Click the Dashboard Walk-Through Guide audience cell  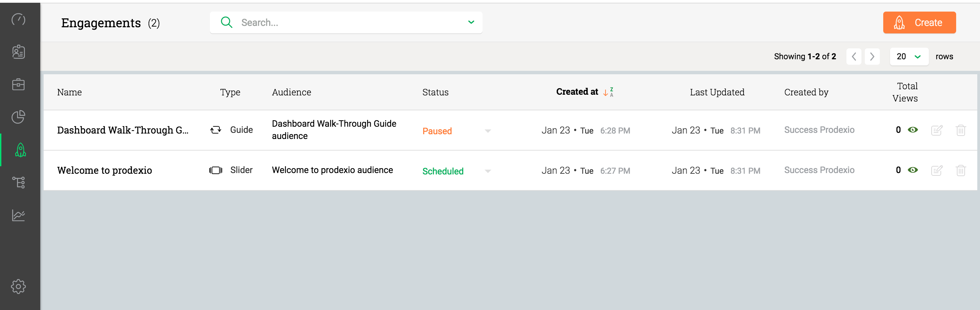point(334,130)
